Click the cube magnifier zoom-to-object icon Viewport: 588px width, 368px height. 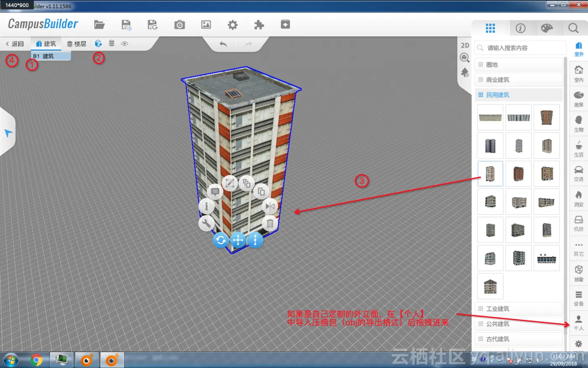click(x=465, y=58)
